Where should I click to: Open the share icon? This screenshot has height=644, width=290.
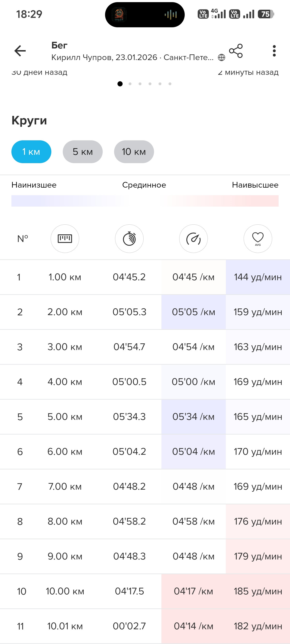click(x=236, y=51)
